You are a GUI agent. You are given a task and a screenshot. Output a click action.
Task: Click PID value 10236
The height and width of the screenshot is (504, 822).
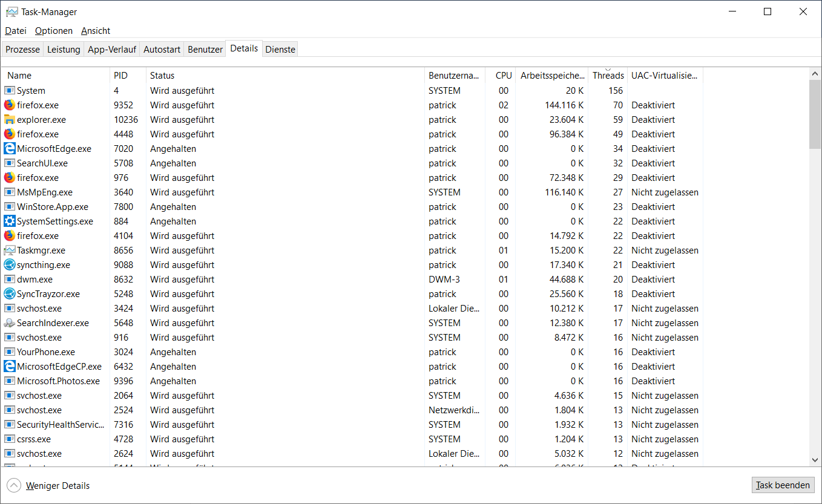point(126,119)
